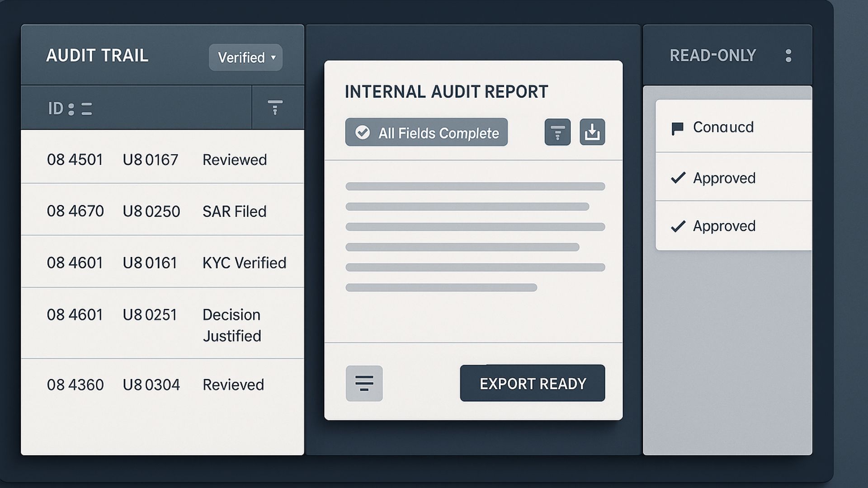Screen dimensions: 868x488
Task: Select the Conaucd menu entry
Action: point(723,127)
